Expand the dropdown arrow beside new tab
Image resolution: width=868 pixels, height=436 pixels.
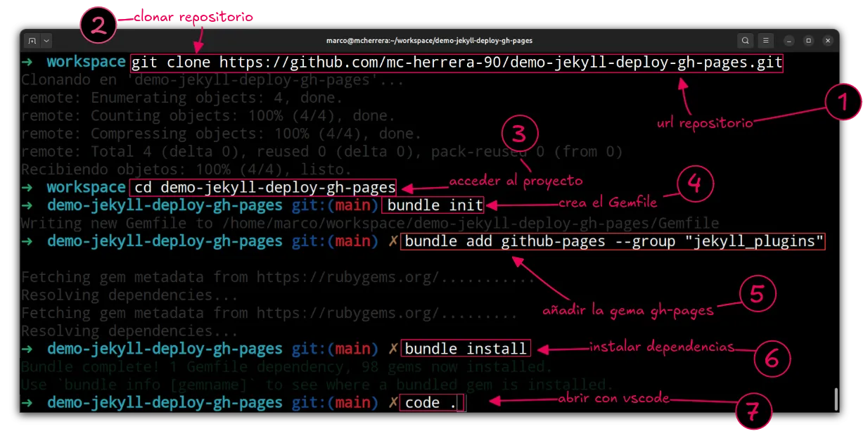click(46, 40)
